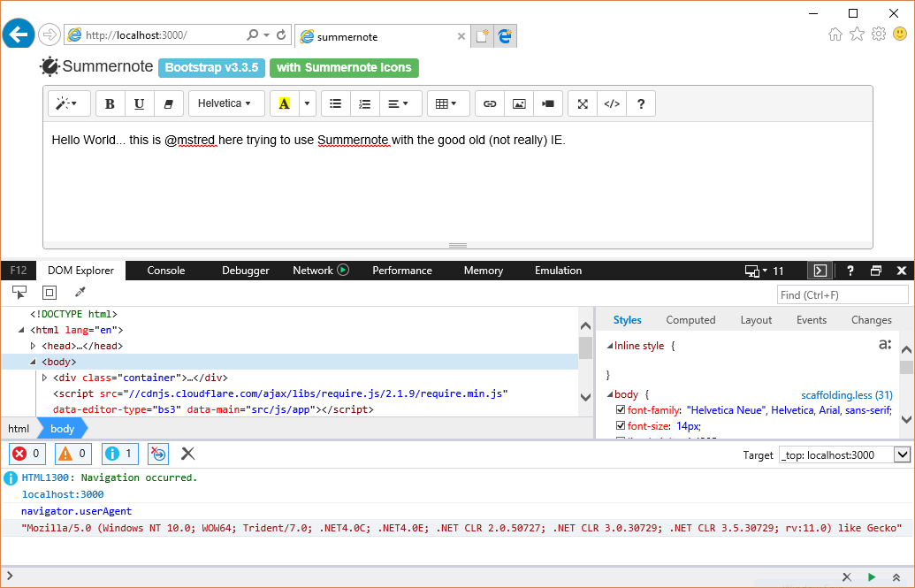Open the Summernote help dialog
915x588 pixels.
640,103
